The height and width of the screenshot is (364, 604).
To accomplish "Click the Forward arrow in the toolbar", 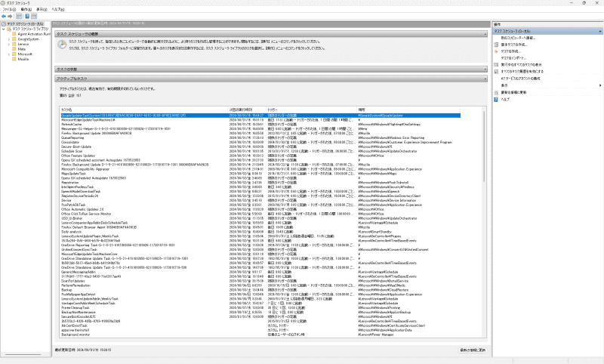I will pos(10,16).
